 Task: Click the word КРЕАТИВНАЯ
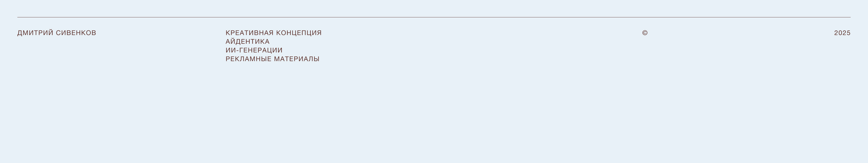[x=249, y=33]
